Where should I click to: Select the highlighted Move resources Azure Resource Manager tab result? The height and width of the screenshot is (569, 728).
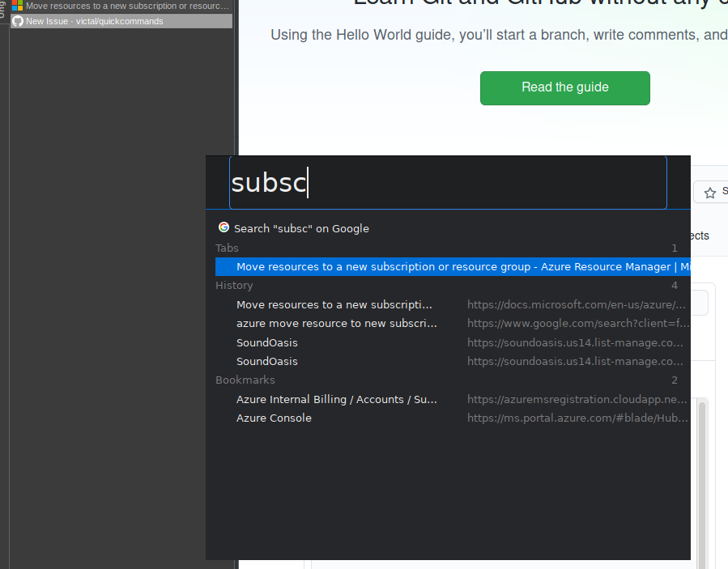(x=453, y=267)
